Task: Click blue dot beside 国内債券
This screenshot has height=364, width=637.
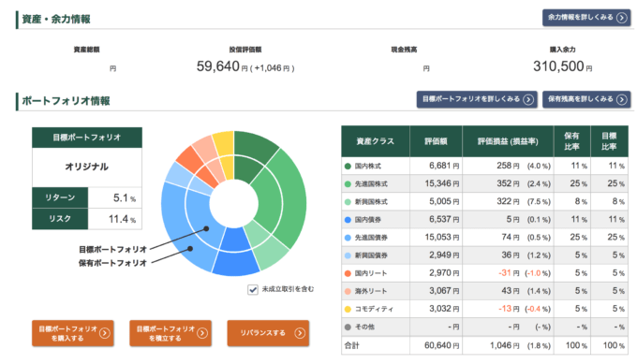Action: click(348, 220)
